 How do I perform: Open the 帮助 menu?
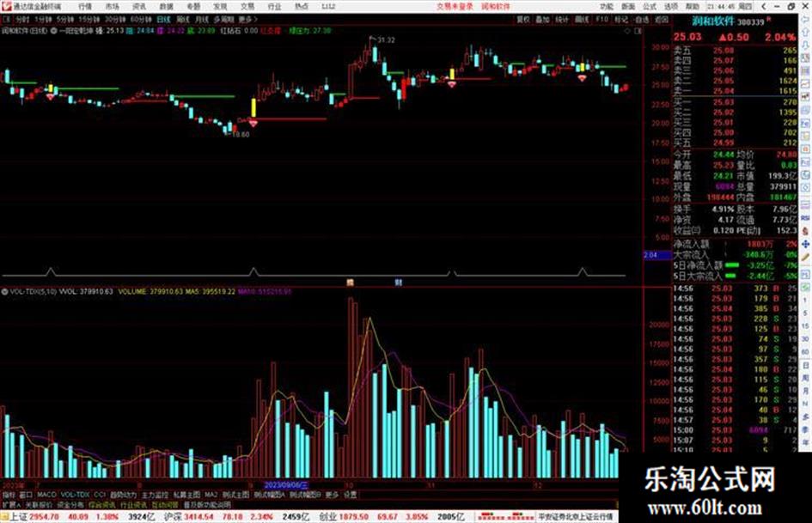[x=692, y=7]
